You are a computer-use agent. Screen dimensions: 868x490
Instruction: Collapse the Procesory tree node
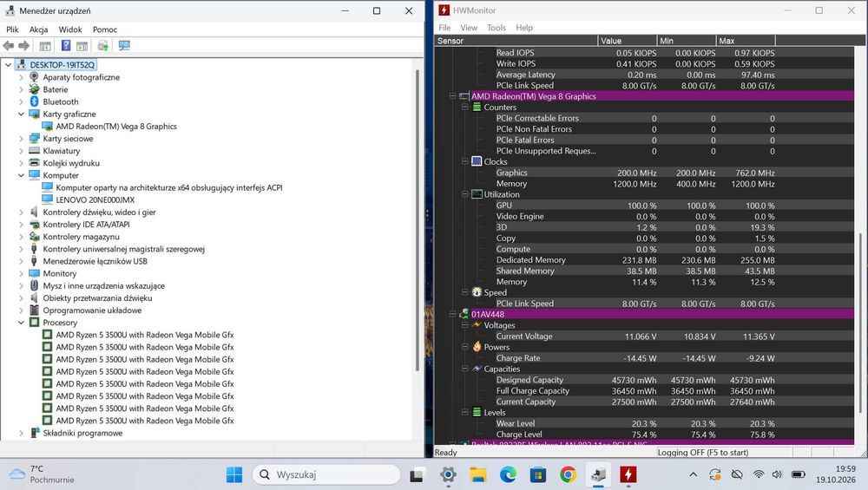pyautogui.click(x=21, y=323)
